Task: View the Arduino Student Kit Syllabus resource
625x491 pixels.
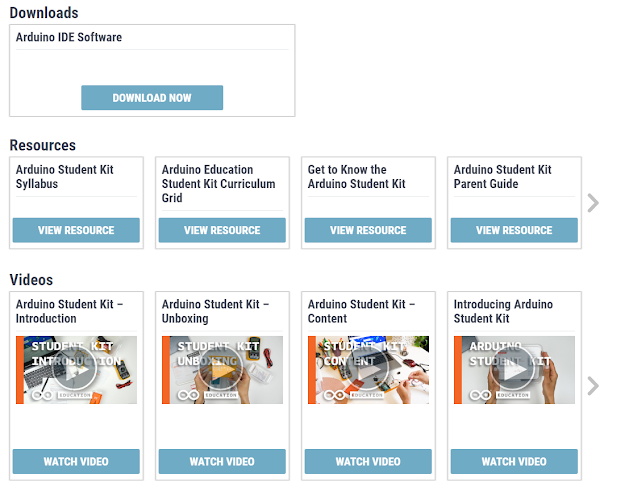Action: (x=76, y=230)
